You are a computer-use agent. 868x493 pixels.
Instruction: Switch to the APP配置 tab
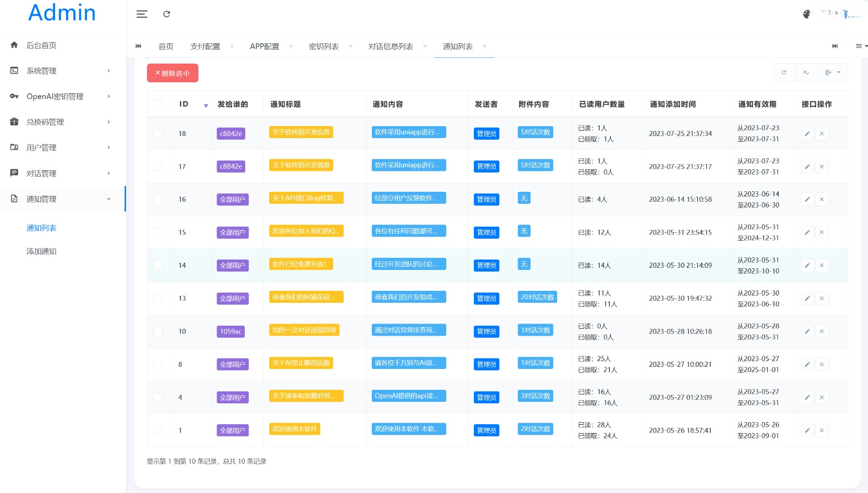click(265, 46)
